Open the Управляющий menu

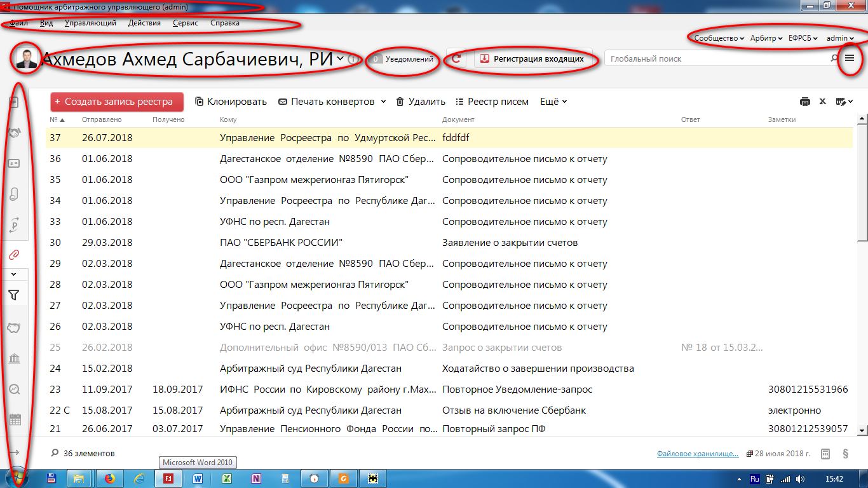click(90, 23)
